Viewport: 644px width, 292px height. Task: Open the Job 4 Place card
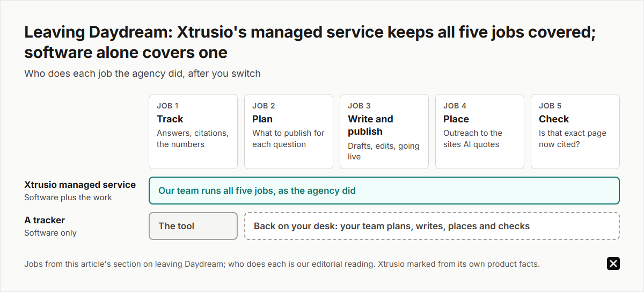coord(480,132)
